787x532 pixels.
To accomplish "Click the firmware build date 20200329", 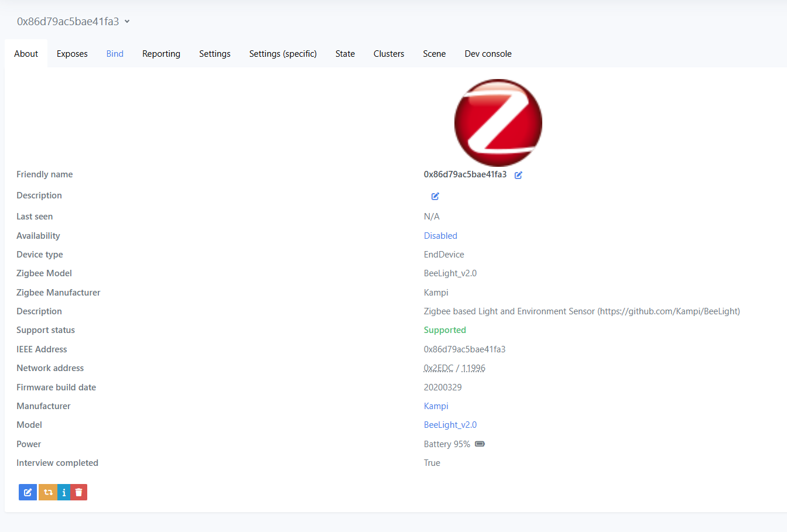I will [x=443, y=387].
